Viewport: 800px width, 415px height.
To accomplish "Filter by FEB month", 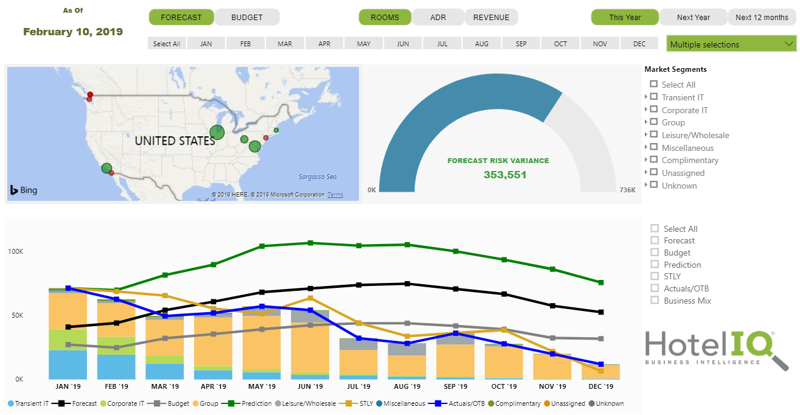I will point(245,44).
